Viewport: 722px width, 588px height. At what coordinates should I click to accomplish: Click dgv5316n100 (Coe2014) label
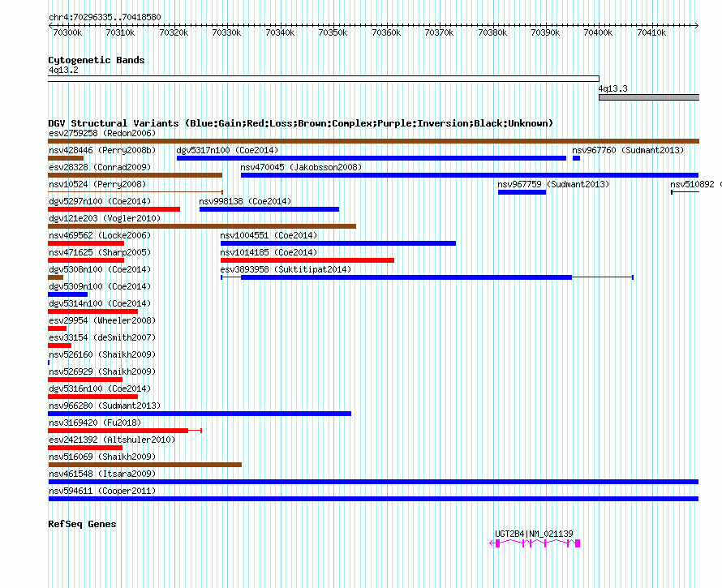pos(100,388)
